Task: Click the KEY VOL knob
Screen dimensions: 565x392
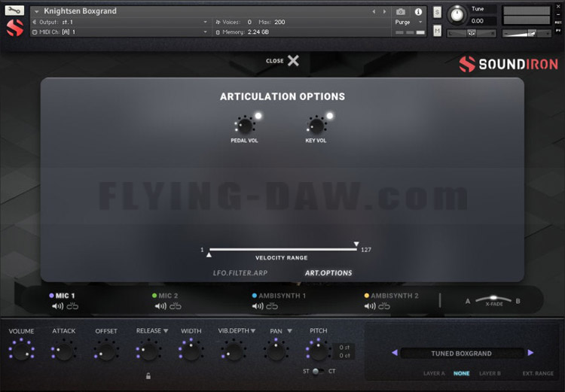Action: [x=316, y=126]
